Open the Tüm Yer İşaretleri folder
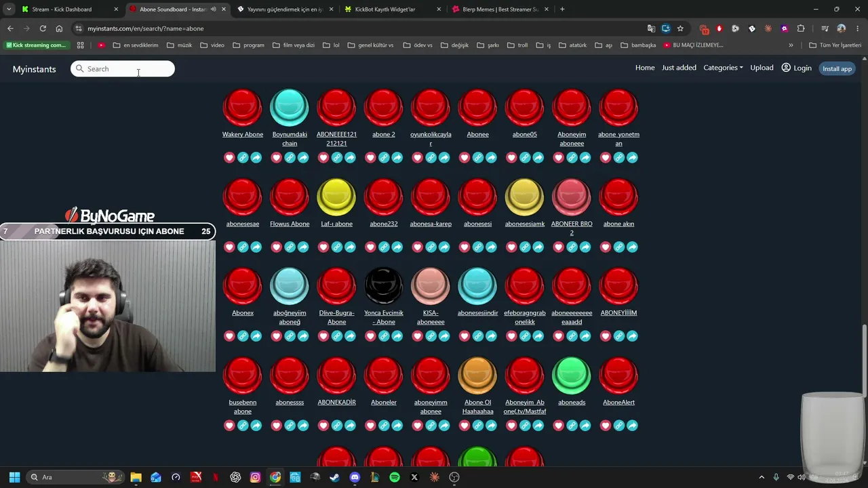 835,45
